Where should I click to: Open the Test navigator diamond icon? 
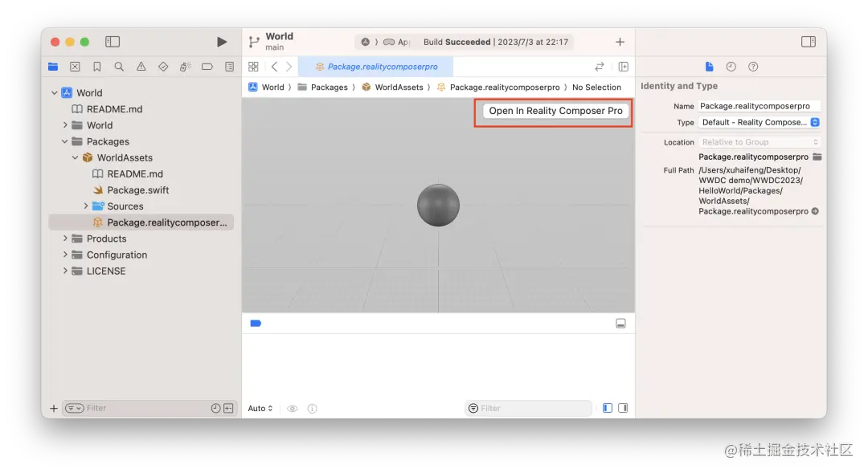click(162, 67)
